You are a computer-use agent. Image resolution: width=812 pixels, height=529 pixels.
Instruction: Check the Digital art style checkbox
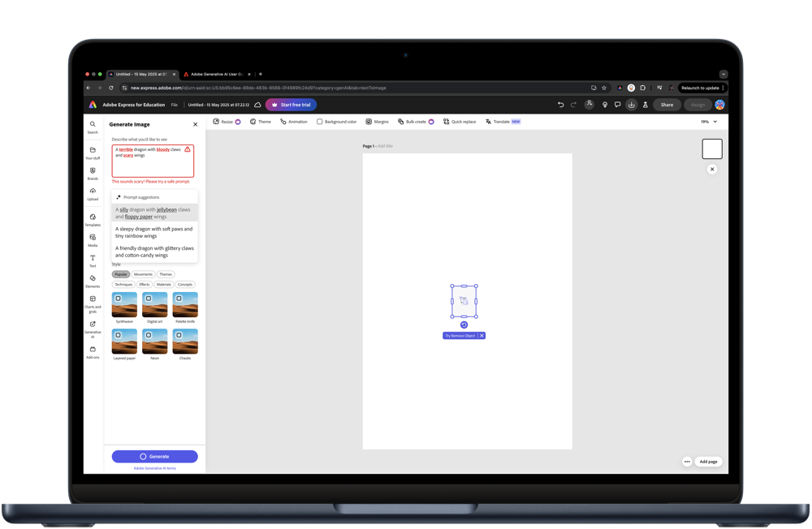(149, 298)
